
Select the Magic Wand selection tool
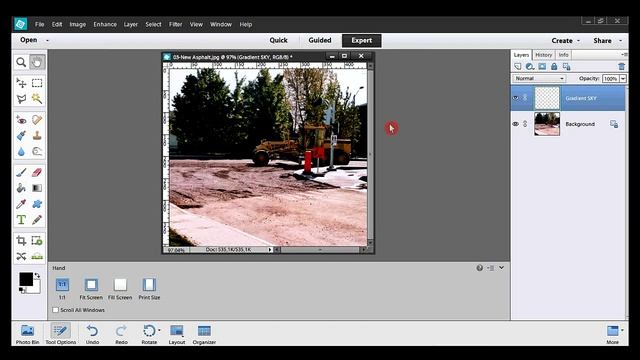point(37,99)
